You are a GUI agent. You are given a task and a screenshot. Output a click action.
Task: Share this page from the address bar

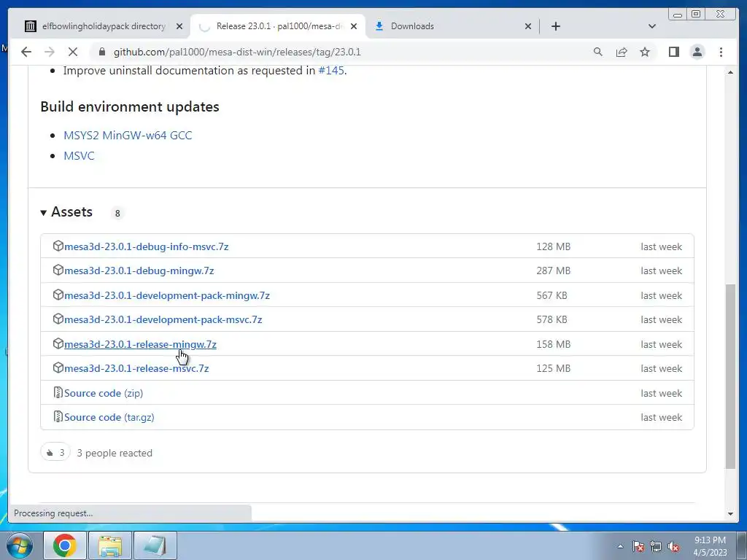(622, 52)
